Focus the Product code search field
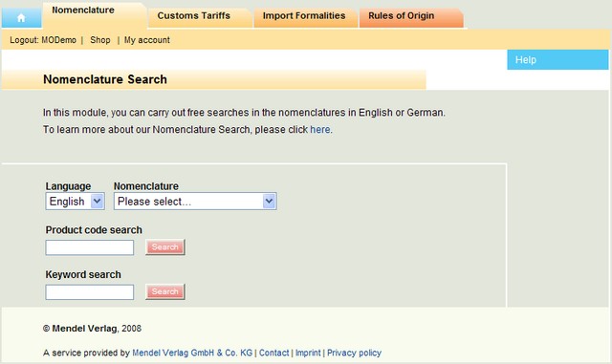 [x=89, y=247]
